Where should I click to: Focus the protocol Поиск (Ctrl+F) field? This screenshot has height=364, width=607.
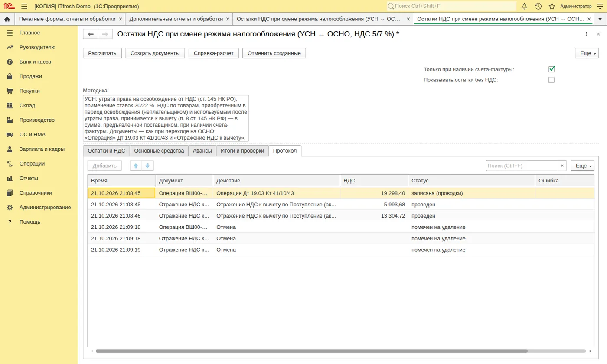522,166
